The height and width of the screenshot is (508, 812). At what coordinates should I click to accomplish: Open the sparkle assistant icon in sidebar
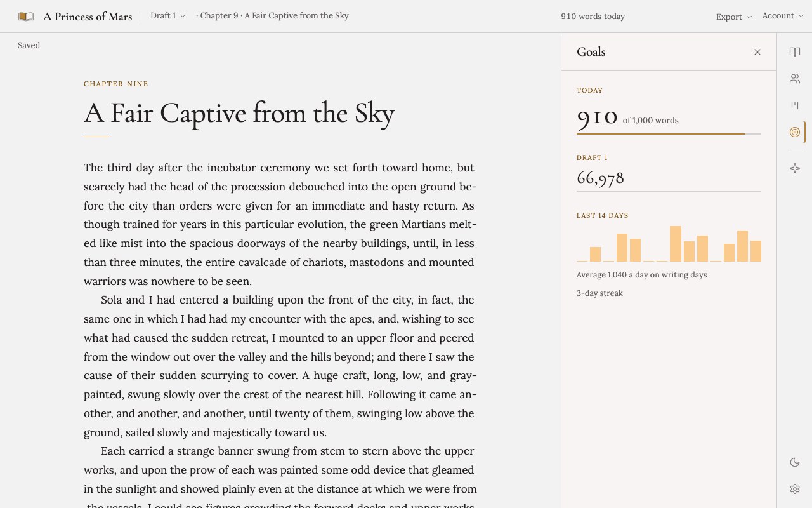tap(795, 168)
